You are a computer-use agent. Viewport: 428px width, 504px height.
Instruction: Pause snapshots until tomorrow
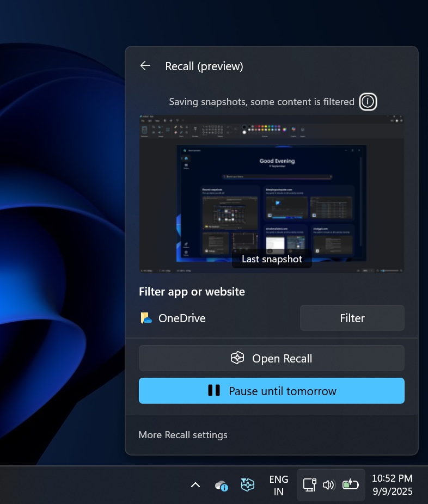tap(271, 391)
